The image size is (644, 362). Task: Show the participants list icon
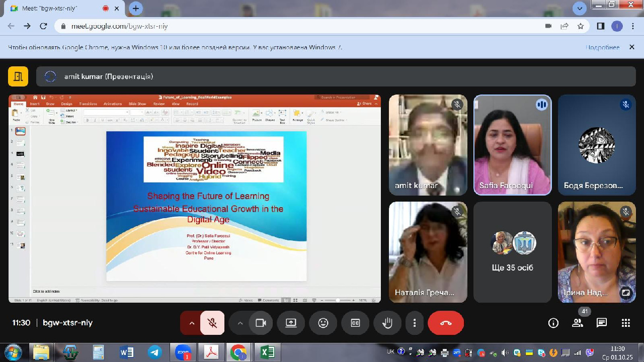pyautogui.click(x=578, y=323)
